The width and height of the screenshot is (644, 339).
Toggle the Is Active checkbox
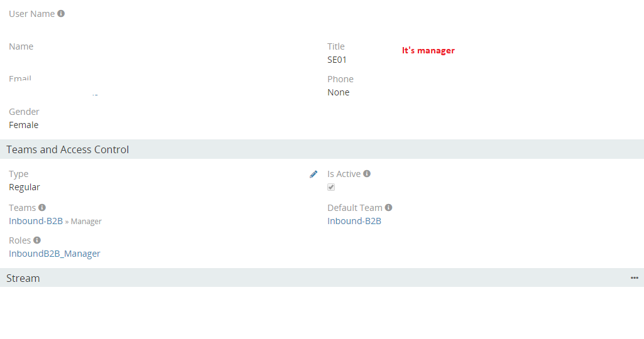(x=331, y=187)
